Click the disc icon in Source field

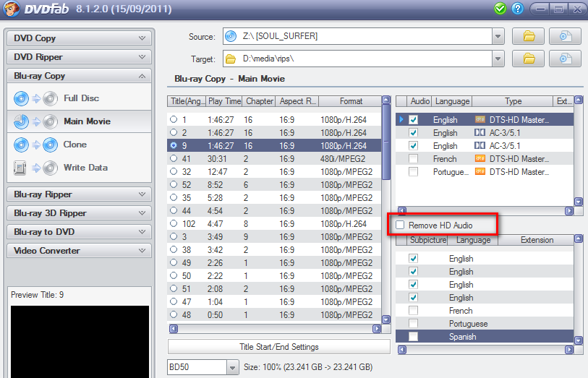coord(231,36)
